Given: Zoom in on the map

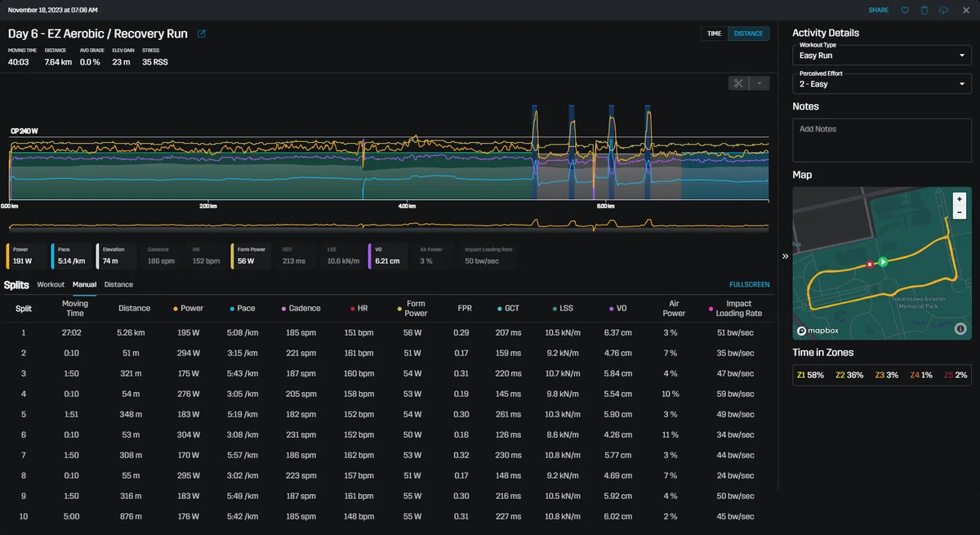Looking at the screenshot, I should click(x=960, y=198).
